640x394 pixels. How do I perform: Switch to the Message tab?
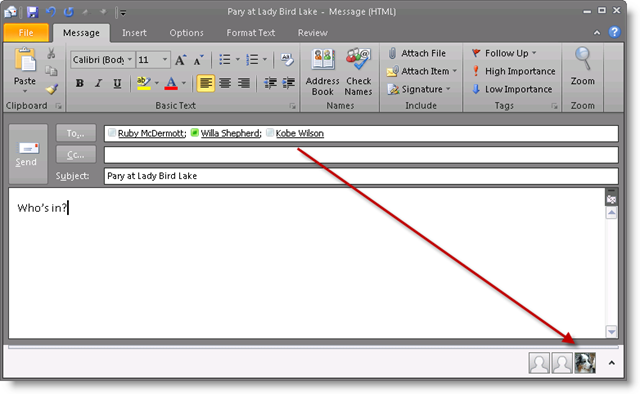(x=81, y=33)
